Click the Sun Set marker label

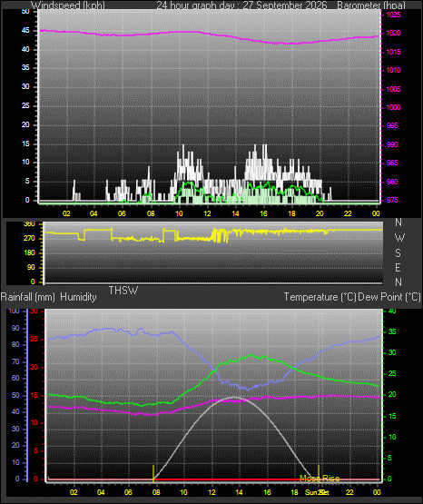tap(317, 492)
